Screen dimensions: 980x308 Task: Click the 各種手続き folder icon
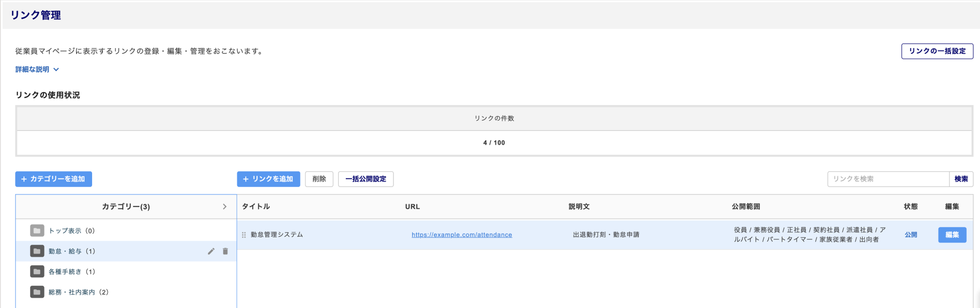(x=37, y=272)
